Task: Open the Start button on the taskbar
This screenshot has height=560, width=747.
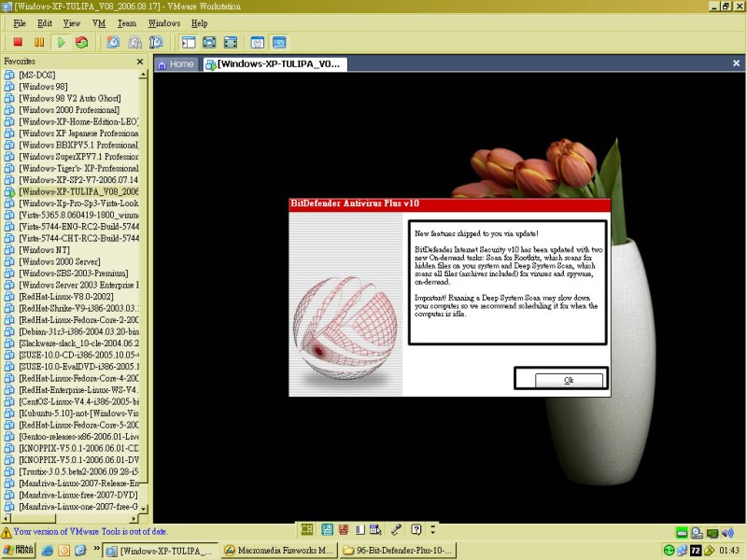Action: 18,550
